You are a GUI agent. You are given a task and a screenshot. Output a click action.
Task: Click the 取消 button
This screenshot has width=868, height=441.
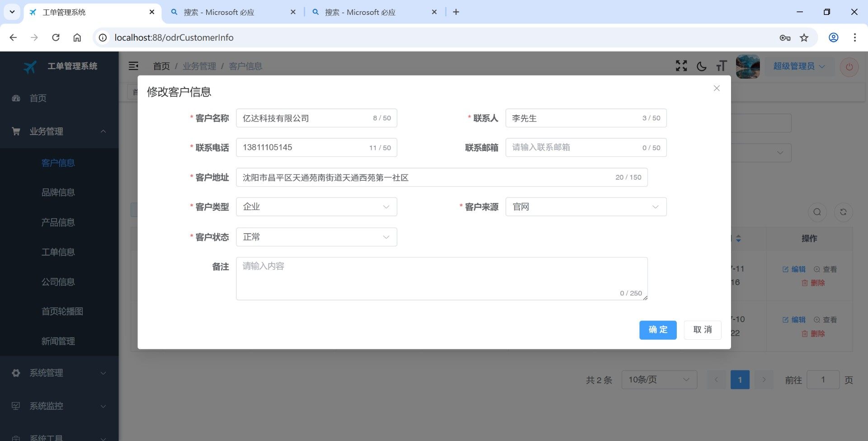[702, 330]
